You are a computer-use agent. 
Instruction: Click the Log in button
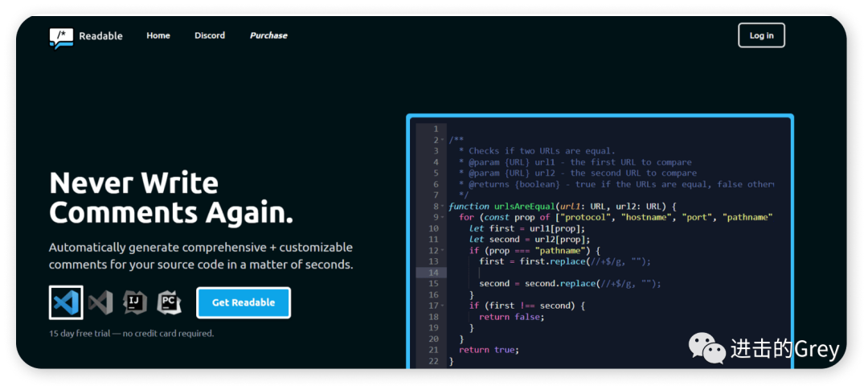[761, 35]
